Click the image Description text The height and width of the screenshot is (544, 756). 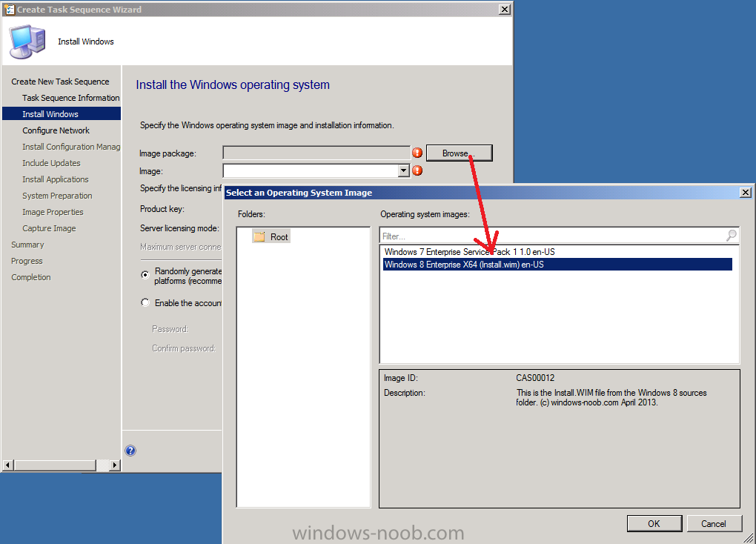[611, 397]
